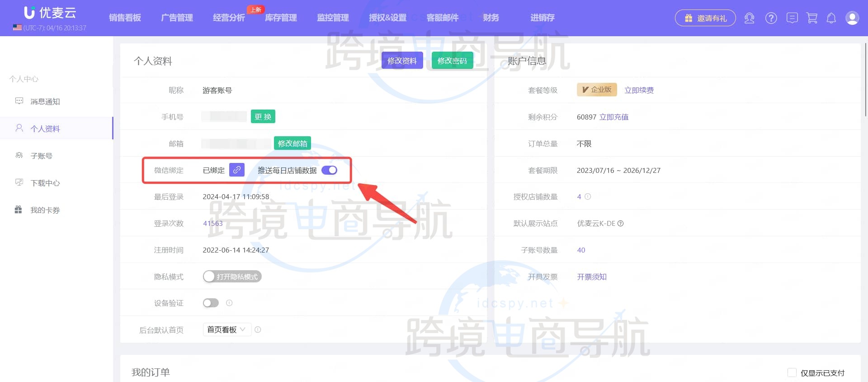Open the 监控管理 menu
Image resolution: width=868 pixels, height=382 pixels.
tap(333, 18)
